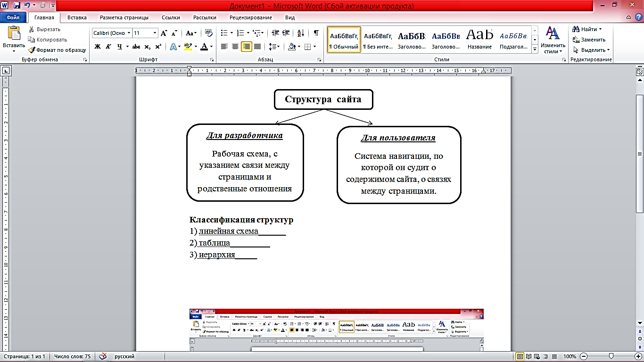Switch to Разметка страницы tab
The height and width of the screenshot is (362, 644).
pos(124,17)
